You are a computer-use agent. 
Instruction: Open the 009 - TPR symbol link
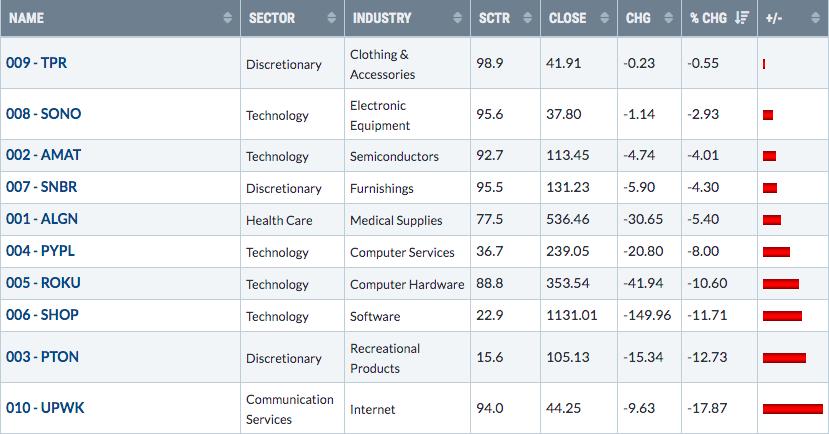pos(36,63)
